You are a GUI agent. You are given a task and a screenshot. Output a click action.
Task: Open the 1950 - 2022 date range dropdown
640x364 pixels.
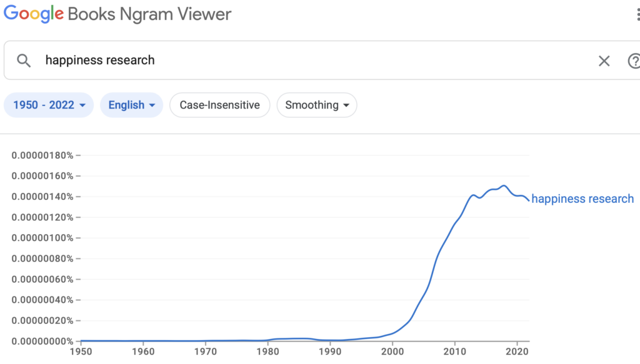49,105
